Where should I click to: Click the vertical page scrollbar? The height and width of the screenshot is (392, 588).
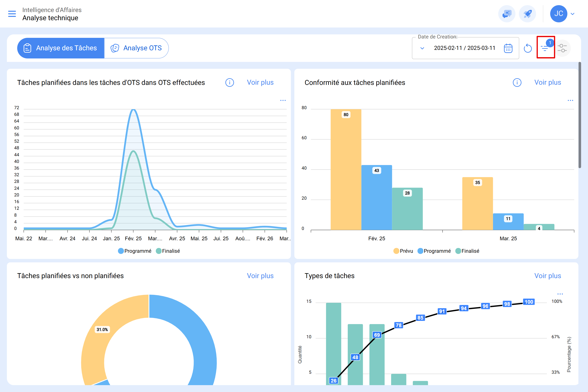tap(580, 115)
